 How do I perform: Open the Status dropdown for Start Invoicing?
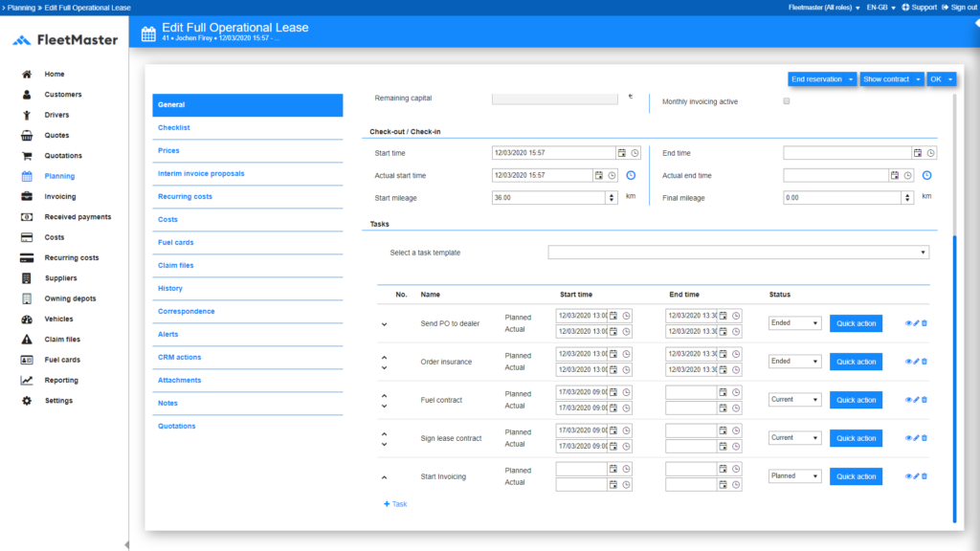pyautogui.click(x=794, y=476)
